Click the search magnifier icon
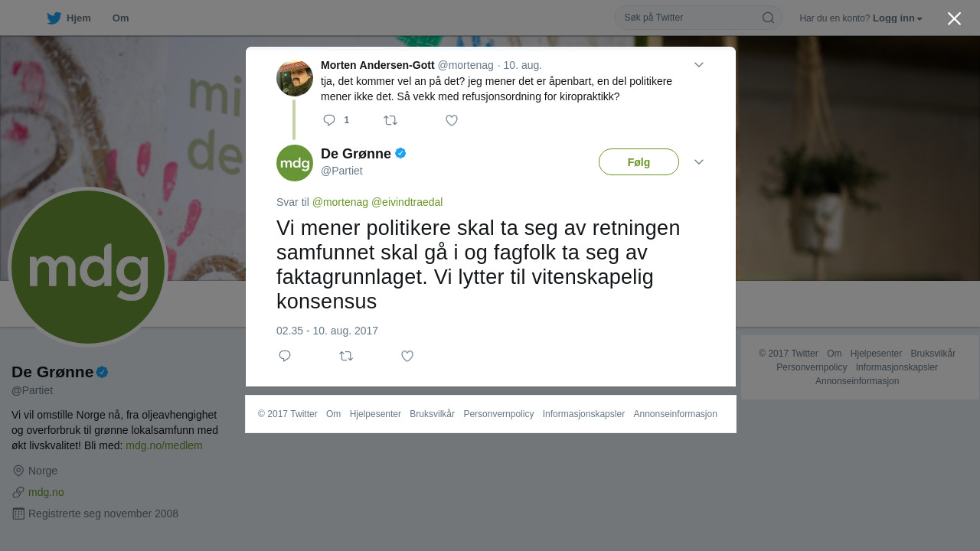980x551 pixels. tap(768, 18)
